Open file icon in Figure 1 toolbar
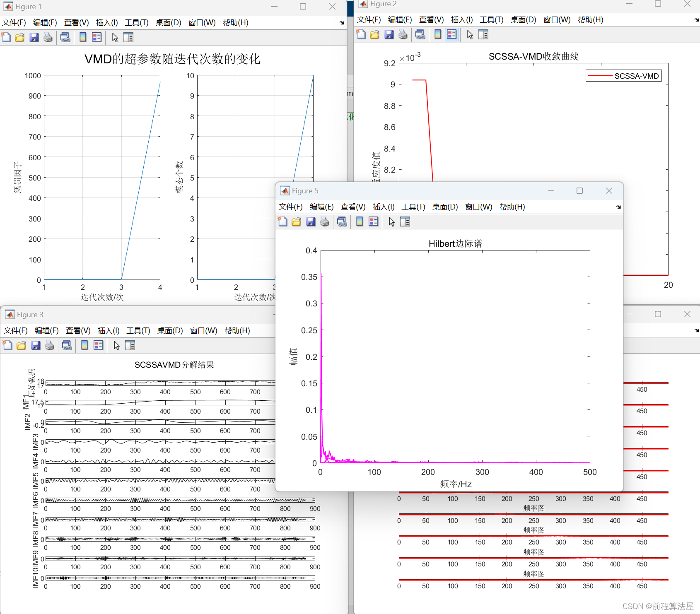 click(19, 38)
